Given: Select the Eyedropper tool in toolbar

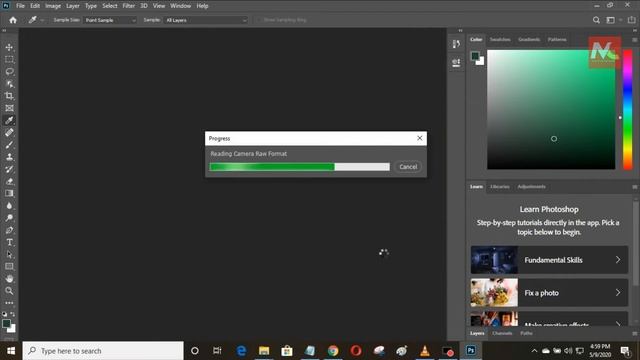Looking at the screenshot, I should pos(9,120).
